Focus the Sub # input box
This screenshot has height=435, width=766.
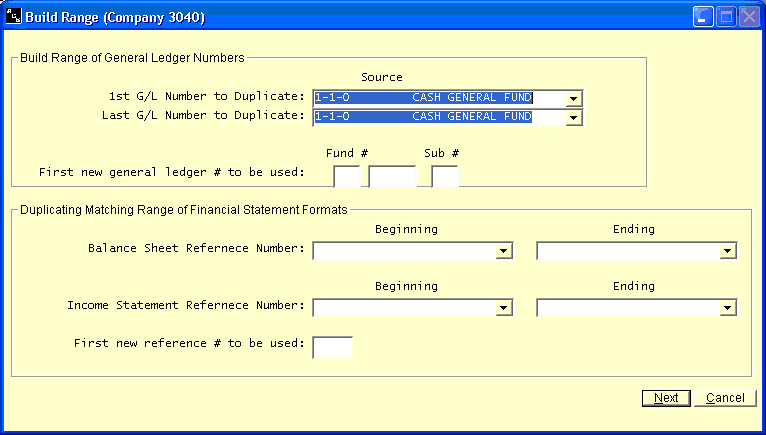click(x=445, y=177)
